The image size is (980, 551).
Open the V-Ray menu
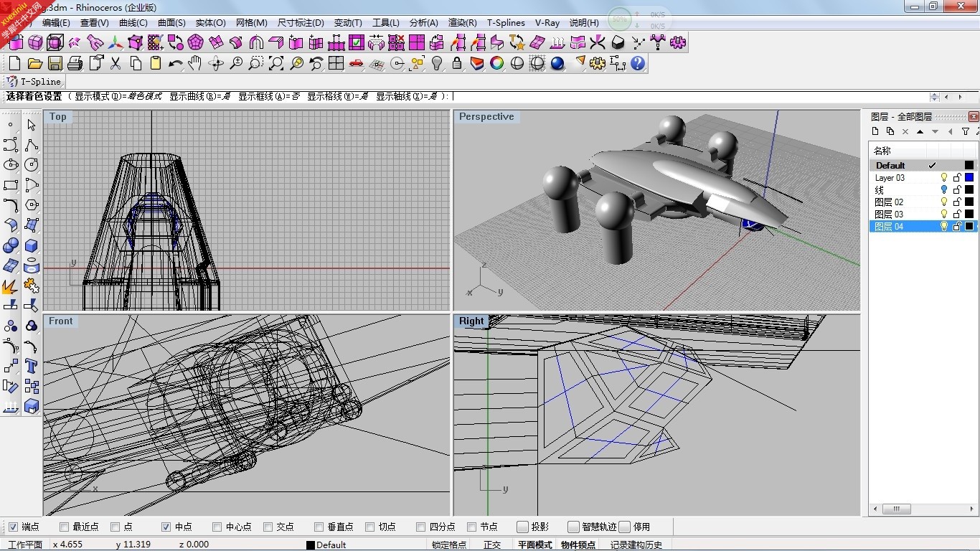click(547, 23)
